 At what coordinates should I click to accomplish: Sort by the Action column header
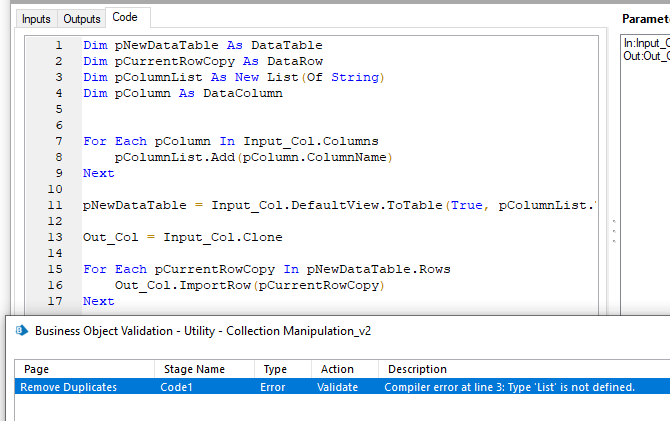point(345,369)
